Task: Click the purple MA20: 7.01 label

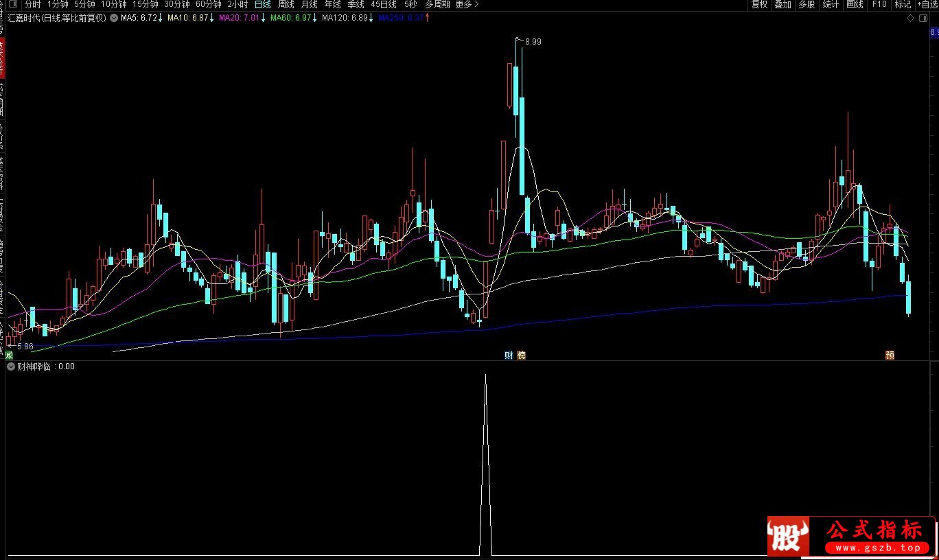Action: (239, 18)
